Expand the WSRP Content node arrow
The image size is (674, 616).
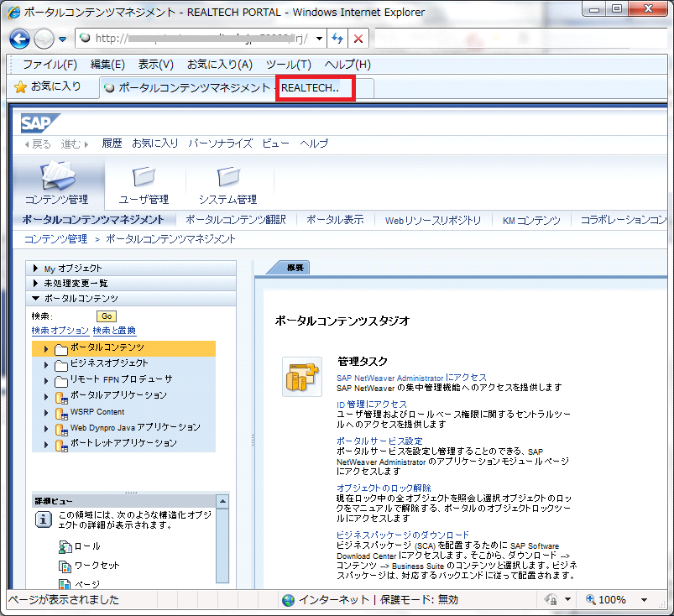(x=46, y=413)
